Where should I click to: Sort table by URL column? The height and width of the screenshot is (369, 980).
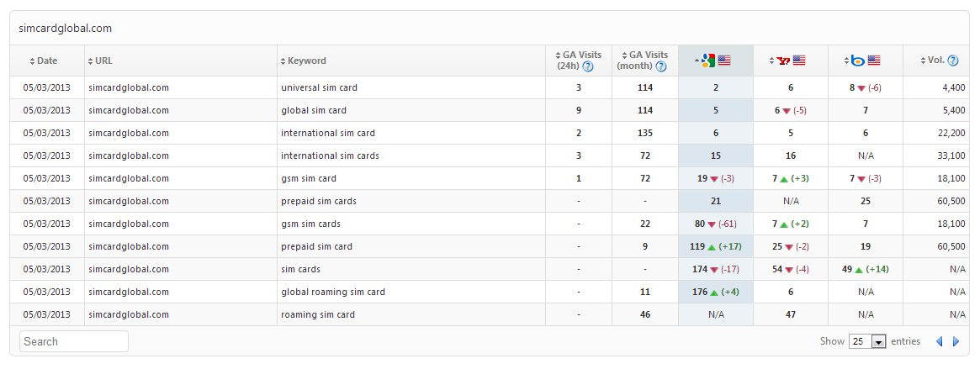[103, 61]
